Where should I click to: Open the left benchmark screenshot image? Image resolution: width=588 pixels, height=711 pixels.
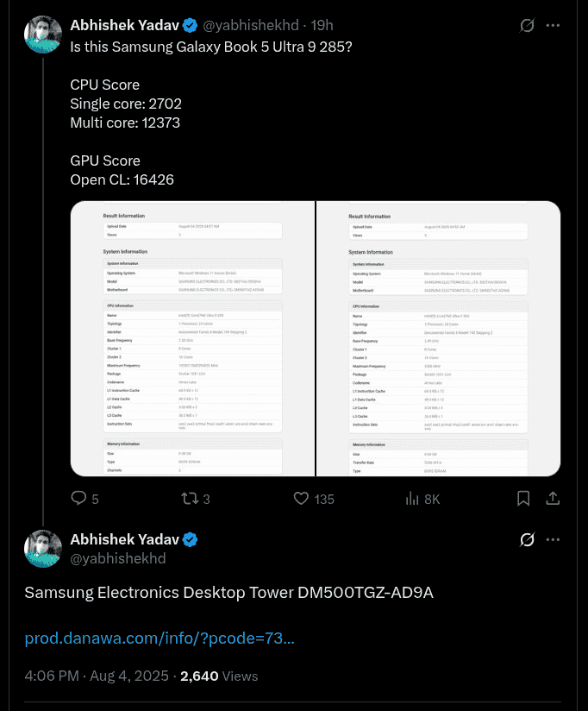pyautogui.click(x=192, y=338)
